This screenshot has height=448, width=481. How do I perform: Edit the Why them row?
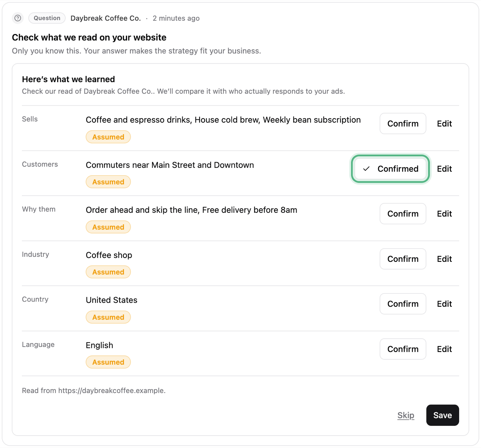(444, 214)
